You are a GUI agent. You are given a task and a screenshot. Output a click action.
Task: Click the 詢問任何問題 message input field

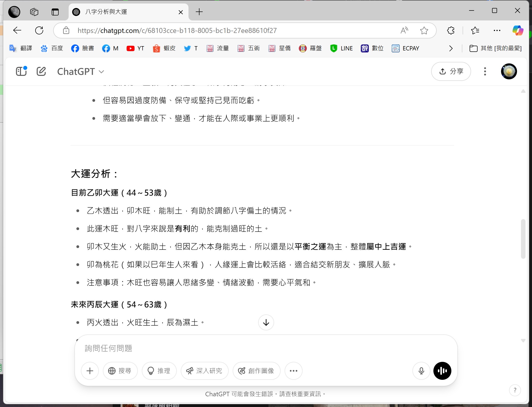(250, 348)
